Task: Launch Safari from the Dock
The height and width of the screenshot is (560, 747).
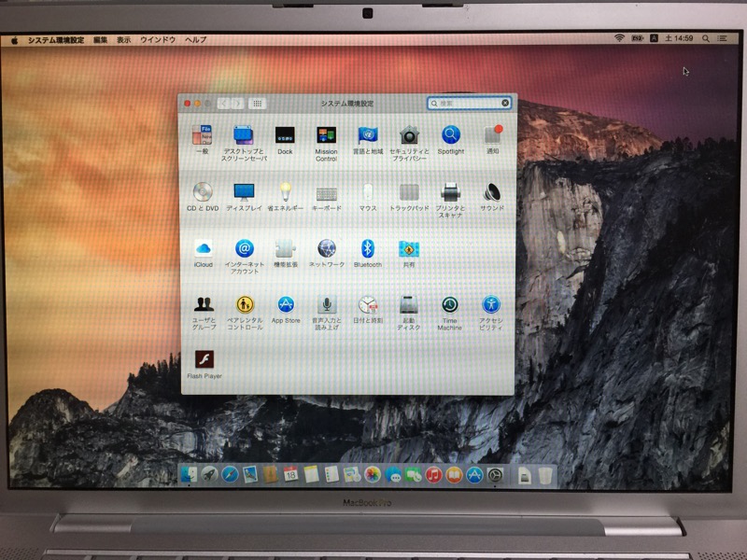Action: click(230, 475)
